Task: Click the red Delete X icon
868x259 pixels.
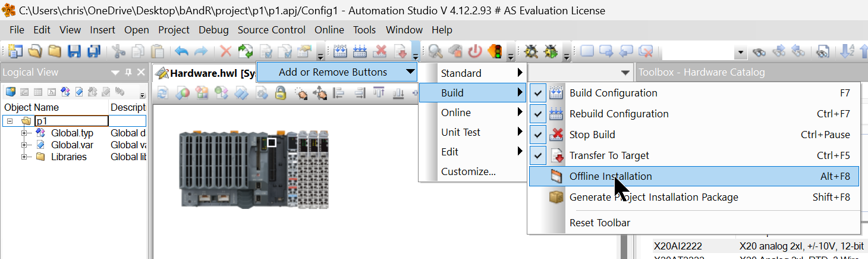Action: point(226,51)
